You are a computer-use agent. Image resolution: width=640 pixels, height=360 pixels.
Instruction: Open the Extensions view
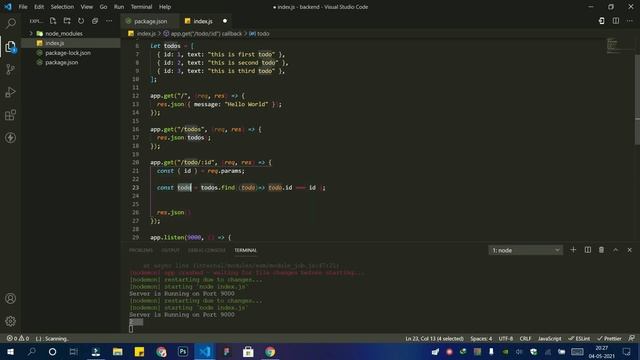tap(11, 115)
